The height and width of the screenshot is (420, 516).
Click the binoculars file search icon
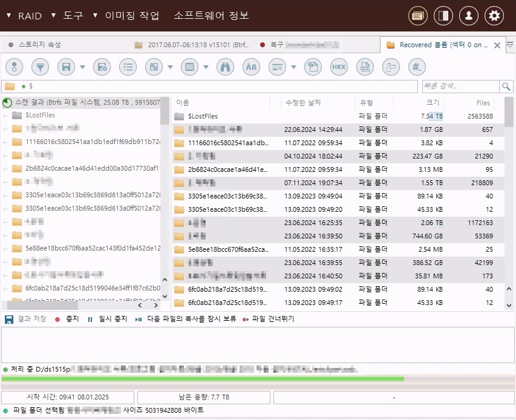225,67
